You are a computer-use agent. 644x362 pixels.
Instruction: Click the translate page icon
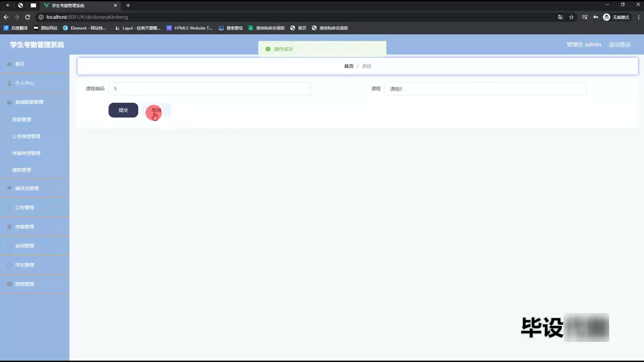pyautogui.click(x=560, y=17)
